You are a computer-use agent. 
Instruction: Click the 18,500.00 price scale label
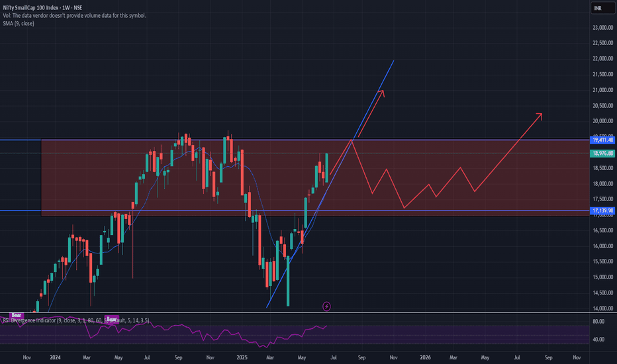click(x=603, y=168)
